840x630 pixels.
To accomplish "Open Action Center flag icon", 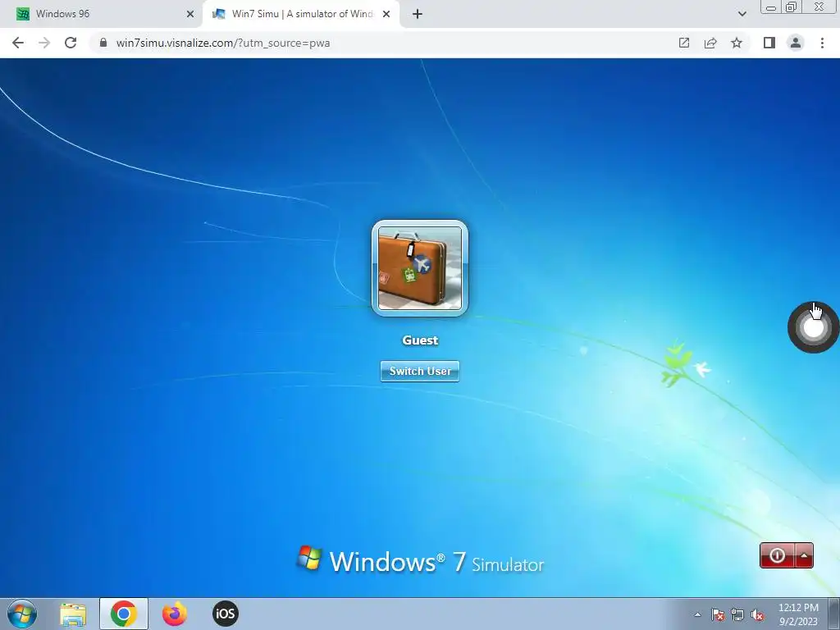I will click(718, 615).
